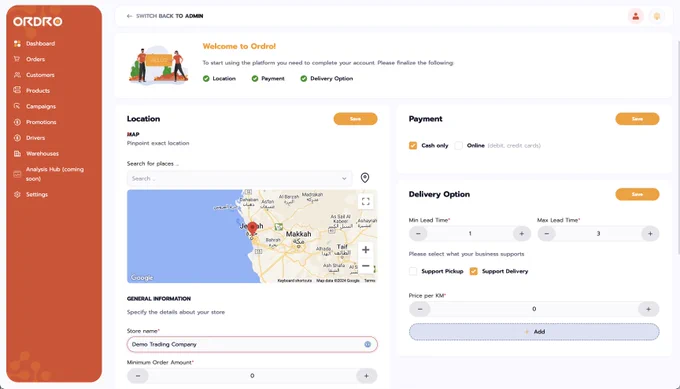The height and width of the screenshot is (389, 680).
Task: Click the Add button under Price per KM
Action: click(534, 332)
